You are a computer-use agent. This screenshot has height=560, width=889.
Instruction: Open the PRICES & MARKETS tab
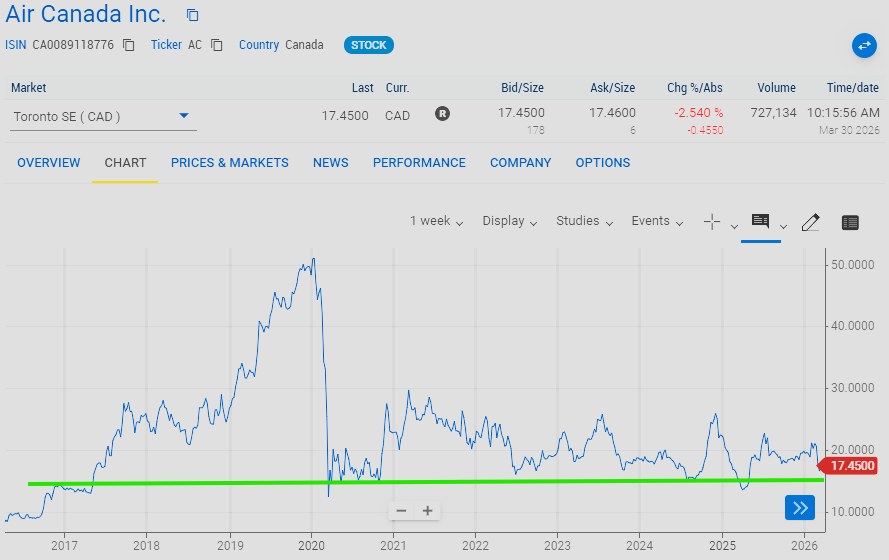pyautogui.click(x=230, y=163)
